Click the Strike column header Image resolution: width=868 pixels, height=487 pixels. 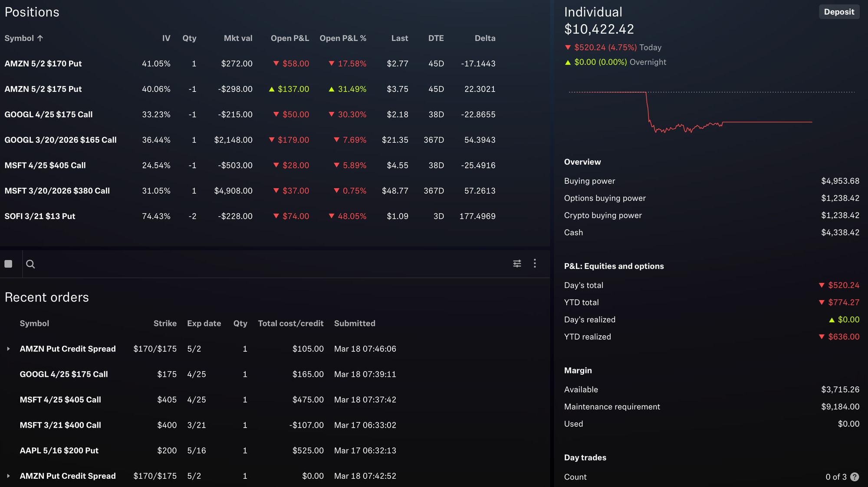(x=164, y=324)
